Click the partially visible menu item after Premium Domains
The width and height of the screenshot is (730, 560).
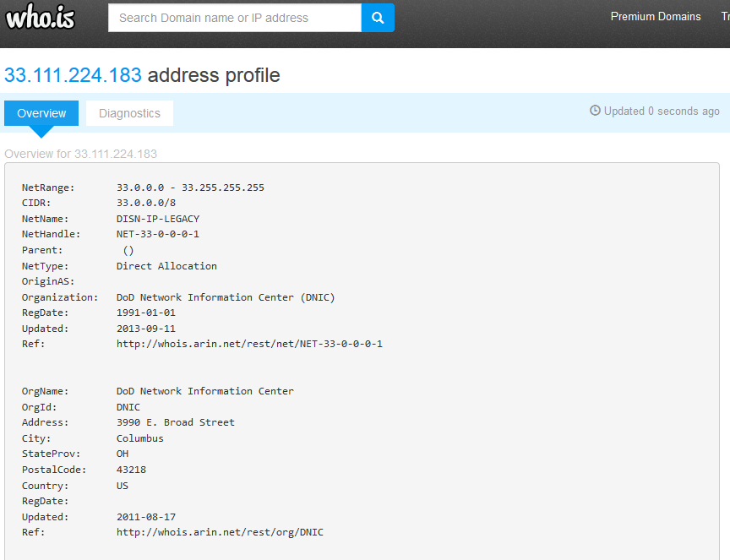click(x=725, y=16)
